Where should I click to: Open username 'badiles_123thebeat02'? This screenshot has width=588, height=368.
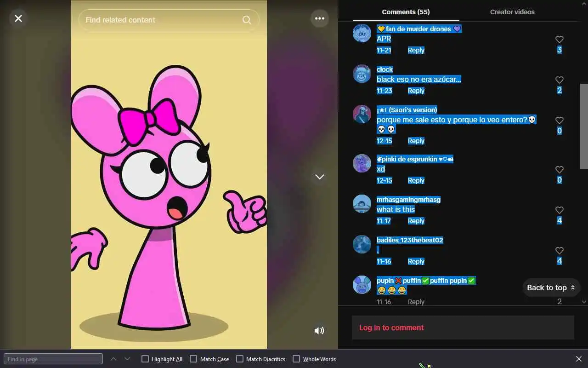[x=410, y=240]
